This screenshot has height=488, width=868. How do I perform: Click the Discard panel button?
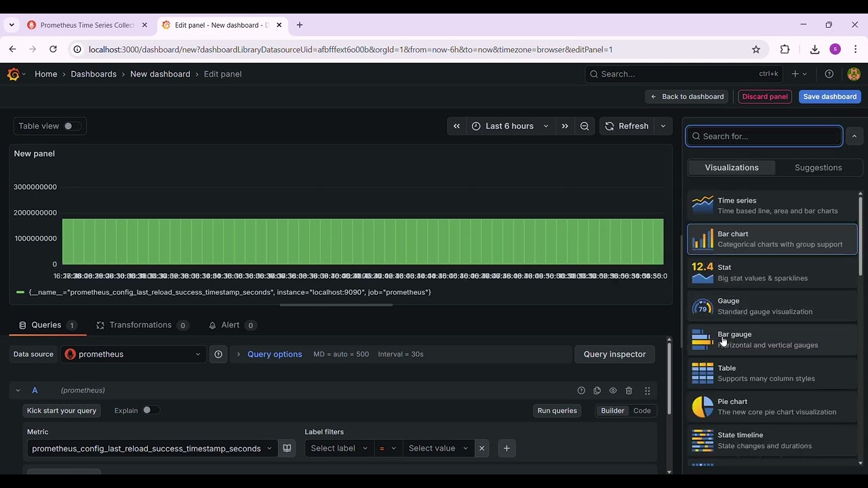click(x=765, y=96)
